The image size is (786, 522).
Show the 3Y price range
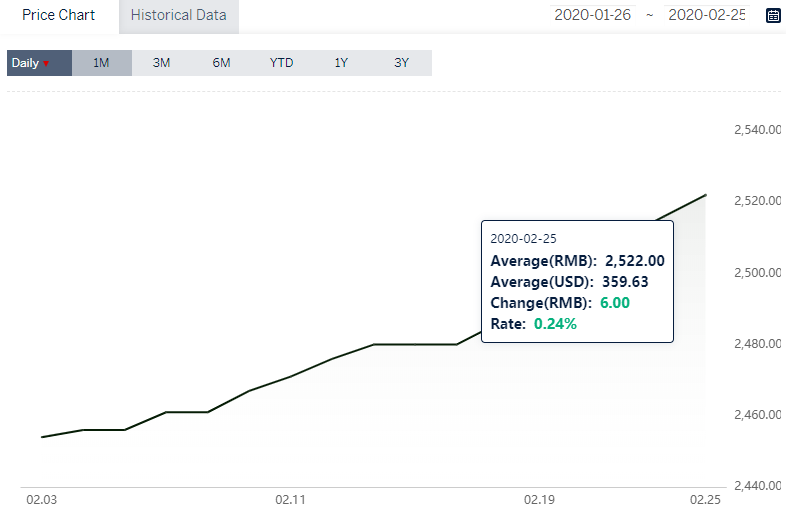tap(402, 63)
